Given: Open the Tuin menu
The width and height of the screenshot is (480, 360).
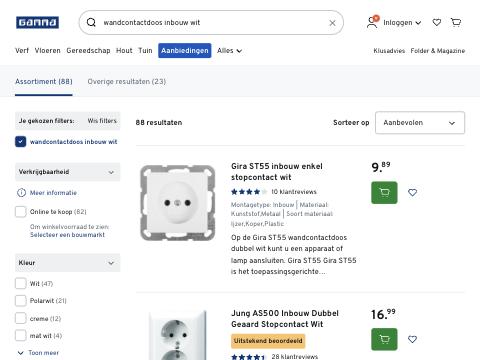Looking at the screenshot, I should [x=145, y=51].
